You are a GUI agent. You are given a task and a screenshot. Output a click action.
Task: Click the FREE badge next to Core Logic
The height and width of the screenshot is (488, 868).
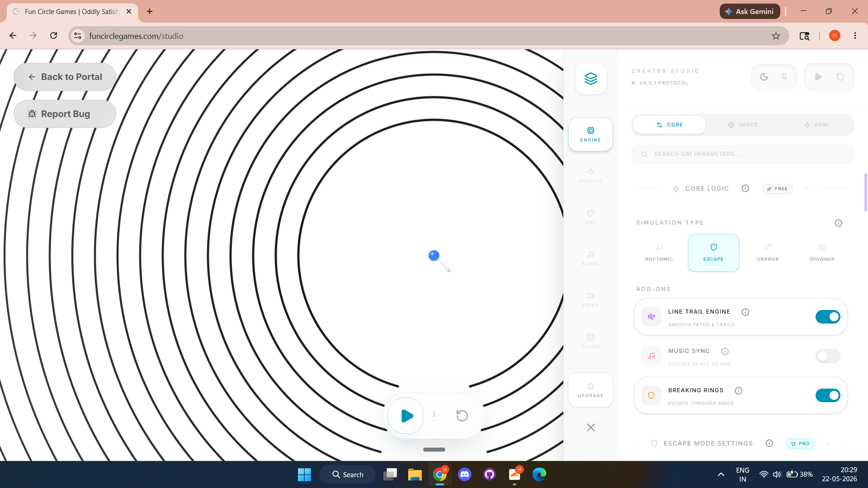click(x=777, y=189)
